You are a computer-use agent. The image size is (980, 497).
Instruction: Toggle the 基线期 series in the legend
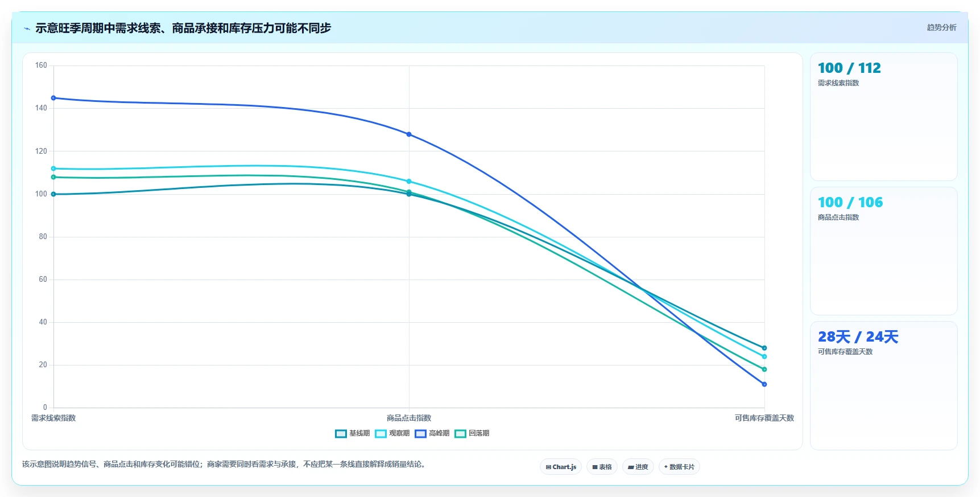pos(353,433)
